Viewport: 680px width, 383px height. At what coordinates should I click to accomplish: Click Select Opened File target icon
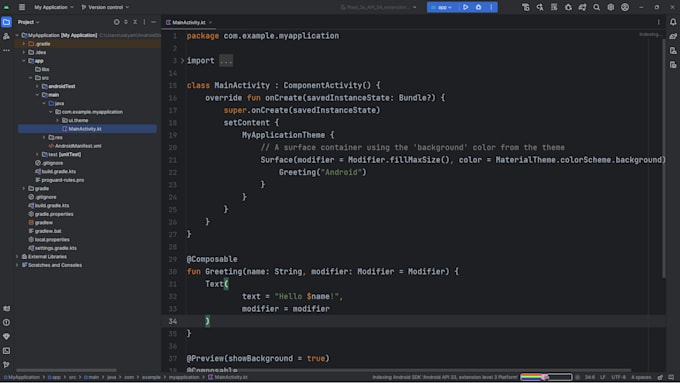[x=116, y=22]
